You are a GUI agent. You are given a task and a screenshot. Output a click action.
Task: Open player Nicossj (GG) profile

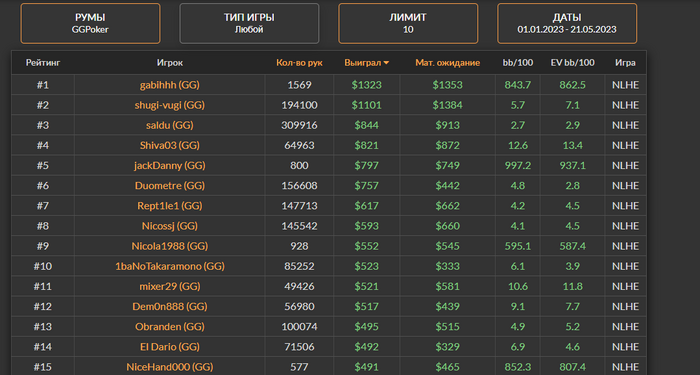click(x=170, y=225)
